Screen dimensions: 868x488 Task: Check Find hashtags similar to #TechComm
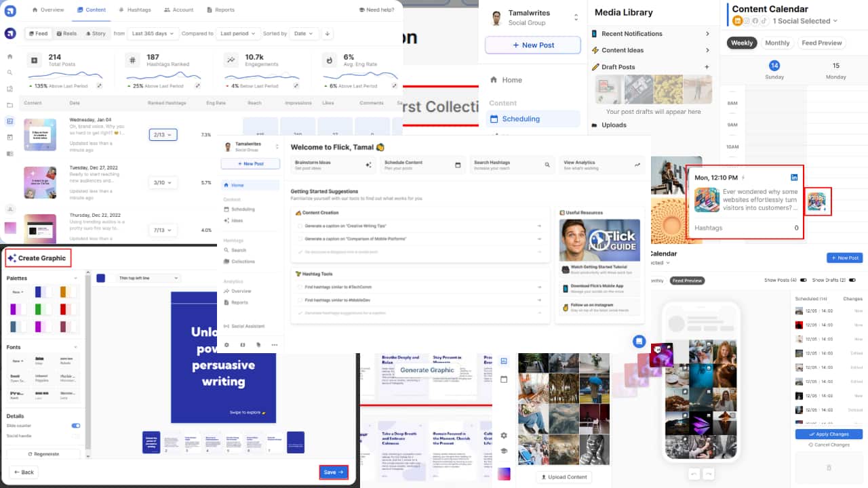pyautogui.click(x=300, y=287)
